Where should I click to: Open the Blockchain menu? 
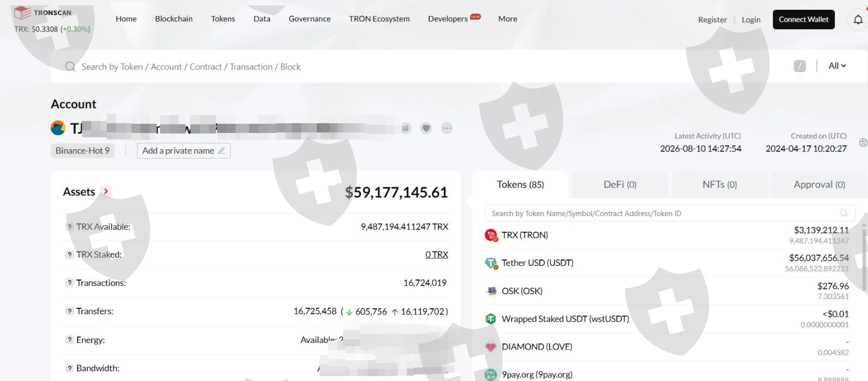(174, 18)
